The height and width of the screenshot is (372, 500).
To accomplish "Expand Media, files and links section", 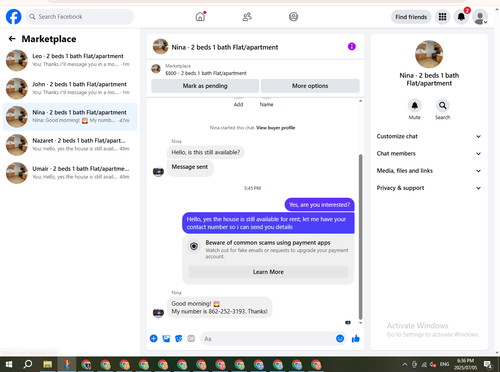I will pos(429,171).
